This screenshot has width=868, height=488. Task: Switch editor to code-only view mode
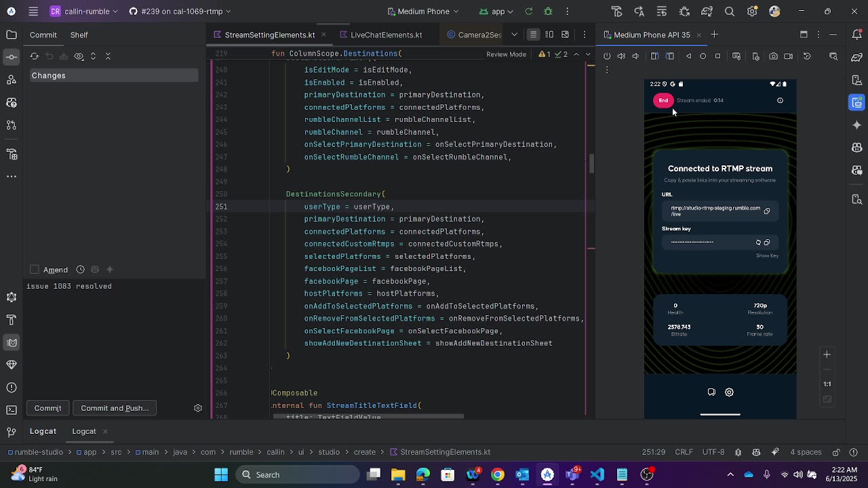pos(534,35)
